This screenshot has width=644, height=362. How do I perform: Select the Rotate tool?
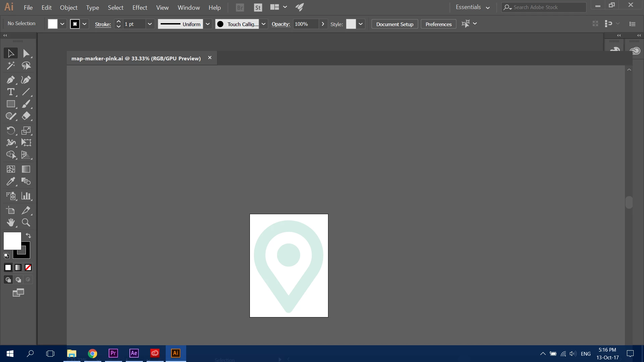(x=10, y=130)
